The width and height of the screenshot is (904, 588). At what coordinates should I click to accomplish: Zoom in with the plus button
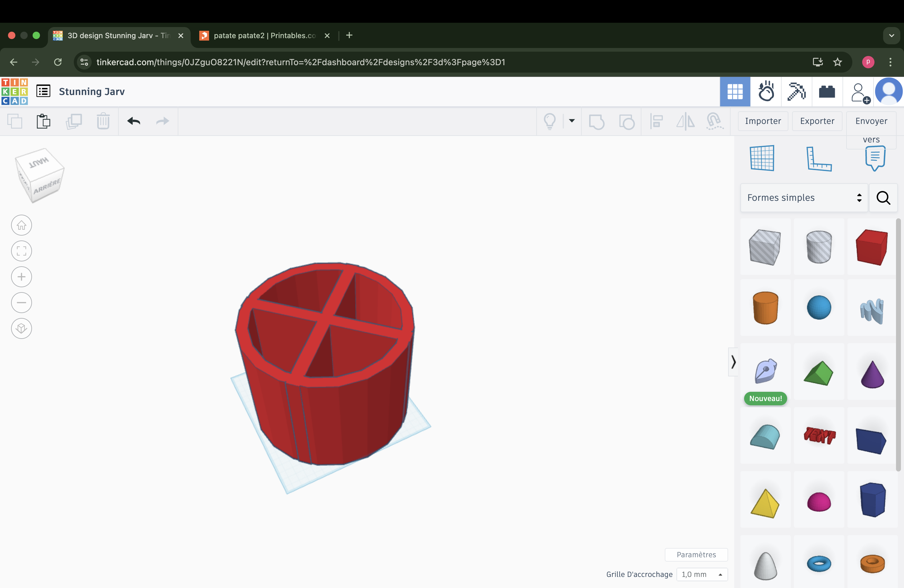pyautogui.click(x=22, y=277)
